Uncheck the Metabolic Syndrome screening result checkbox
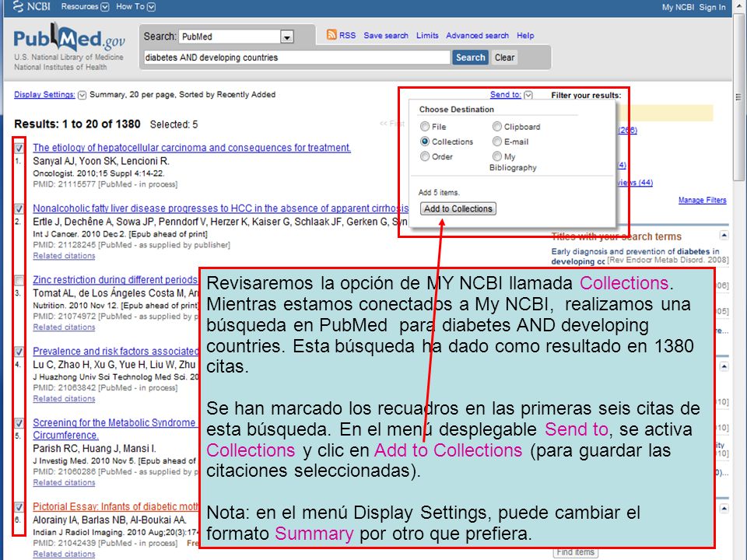The height and width of the screenshot is (560, 747). [x=19, y=423]
